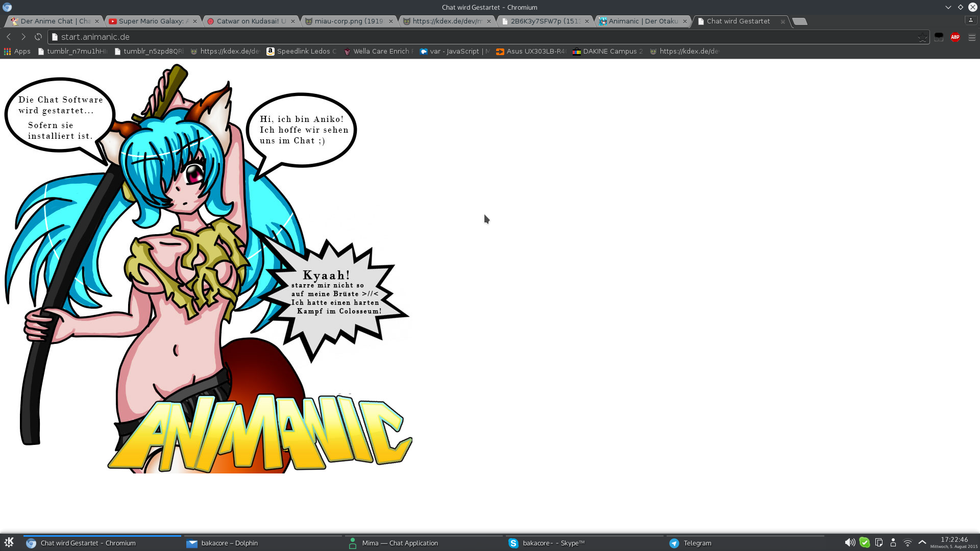980x551 pixels.
Task: Open the KDE application launcher
Action: 9,543
